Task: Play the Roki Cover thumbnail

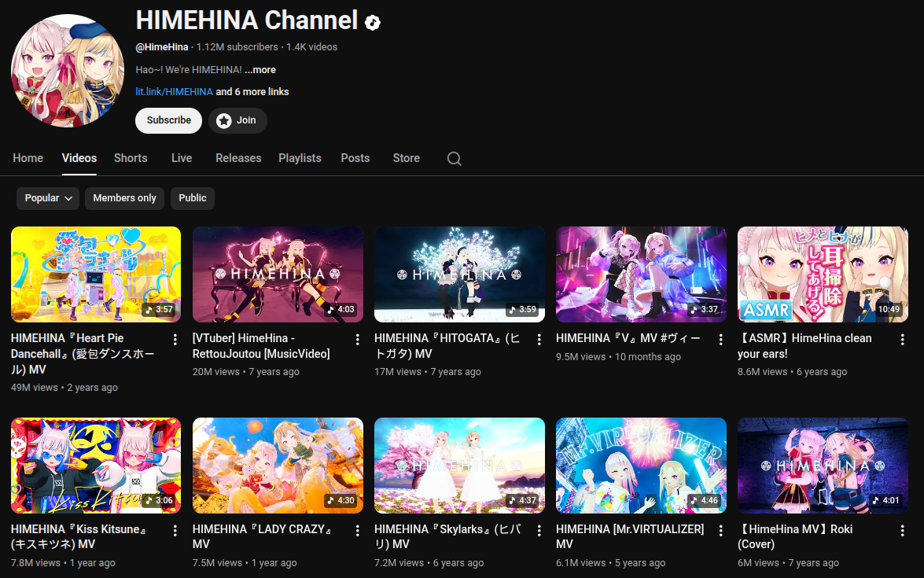Action: 823,466
